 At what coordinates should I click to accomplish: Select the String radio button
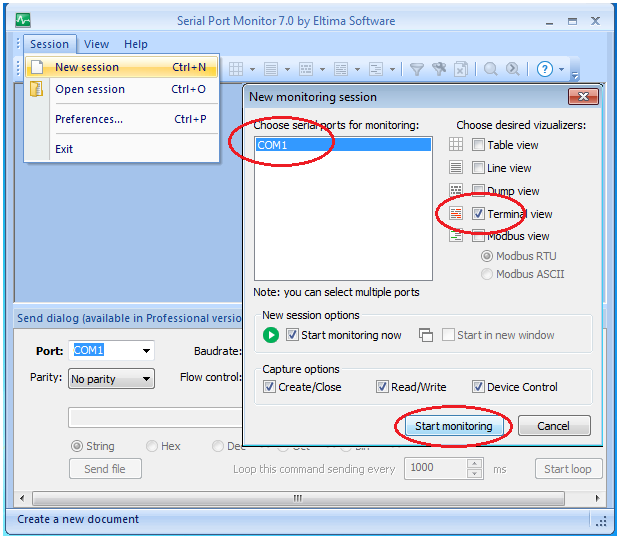[x=77, y=446]
